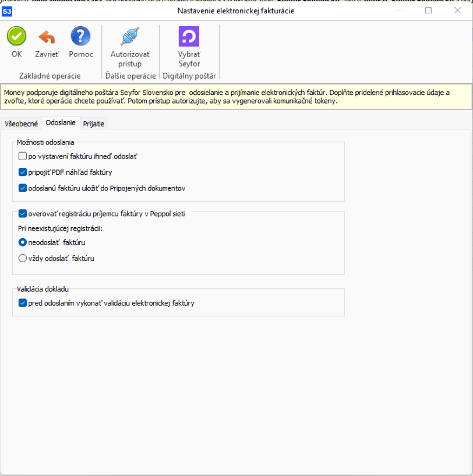Click the yellow Seyfor info banner

pyautogui.click(x=236, y=97)
